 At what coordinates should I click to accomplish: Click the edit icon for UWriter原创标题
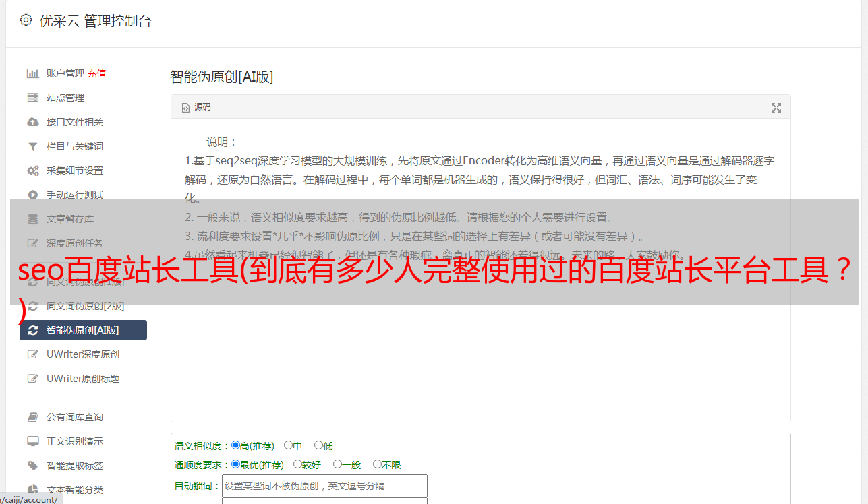click(x=32, y=379)
